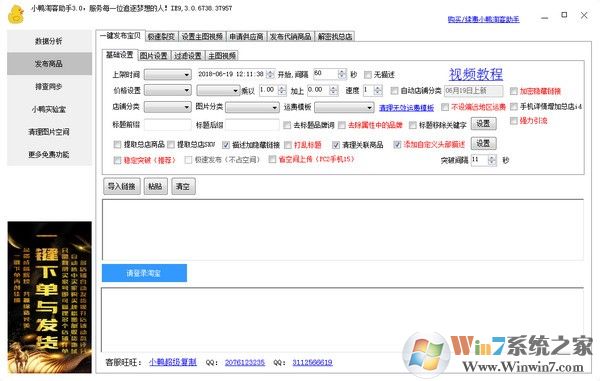Viewport: 600px width, 381px height.
Task: Toggle the 标题移除关键字 checkbox
Action: coord(412,125)
